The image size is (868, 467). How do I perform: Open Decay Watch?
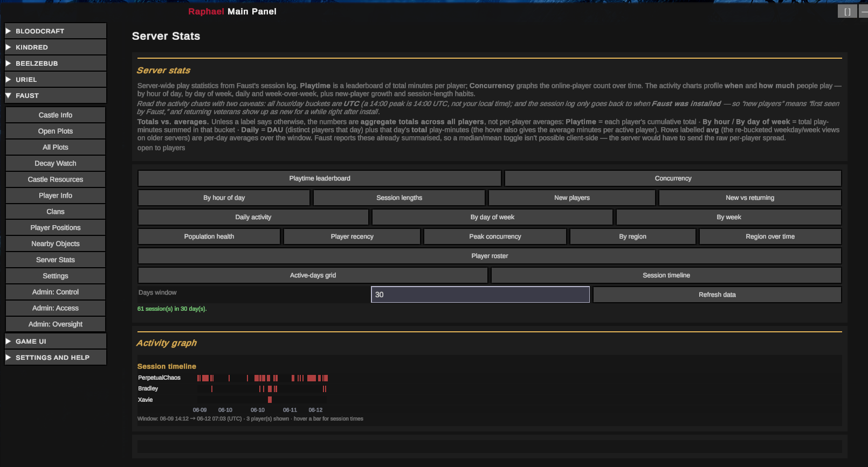coord(56,163)
